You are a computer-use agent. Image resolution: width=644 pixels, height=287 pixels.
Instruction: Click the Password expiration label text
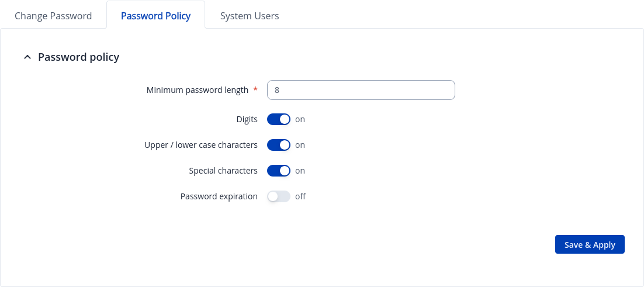[219, 196]
